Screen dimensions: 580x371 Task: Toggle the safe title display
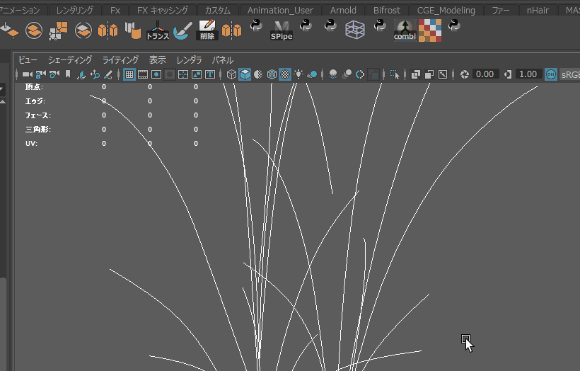[210, 74]
